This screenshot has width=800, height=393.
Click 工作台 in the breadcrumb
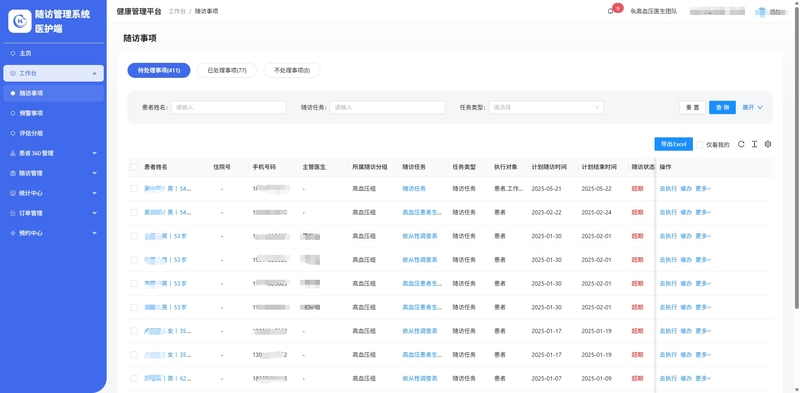[177, 11]
